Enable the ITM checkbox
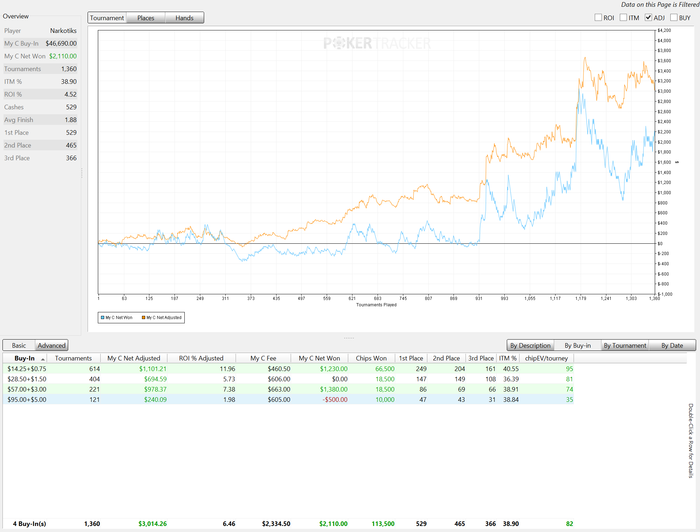Screen dimensions: 700x532 coord(623,17)
